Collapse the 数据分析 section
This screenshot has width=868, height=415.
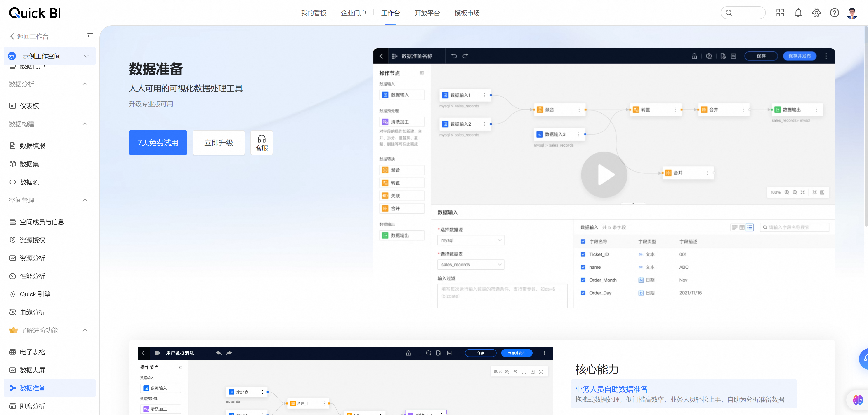[85, 84]
